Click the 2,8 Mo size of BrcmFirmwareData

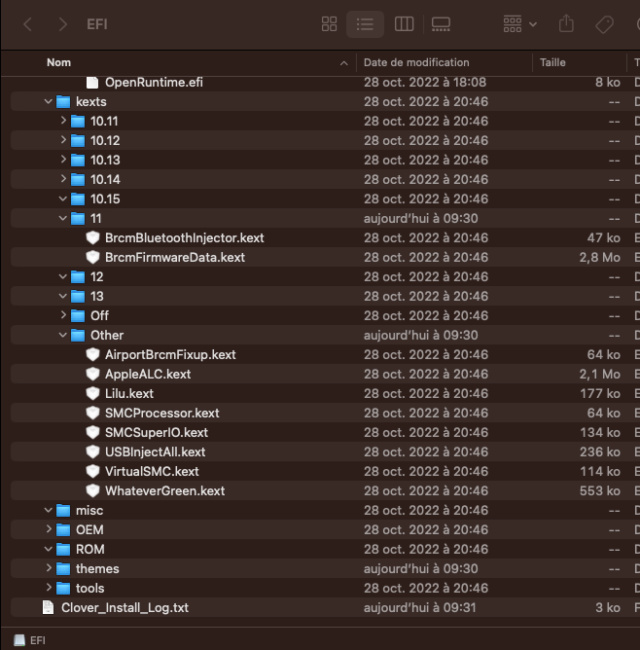(600, 257)
